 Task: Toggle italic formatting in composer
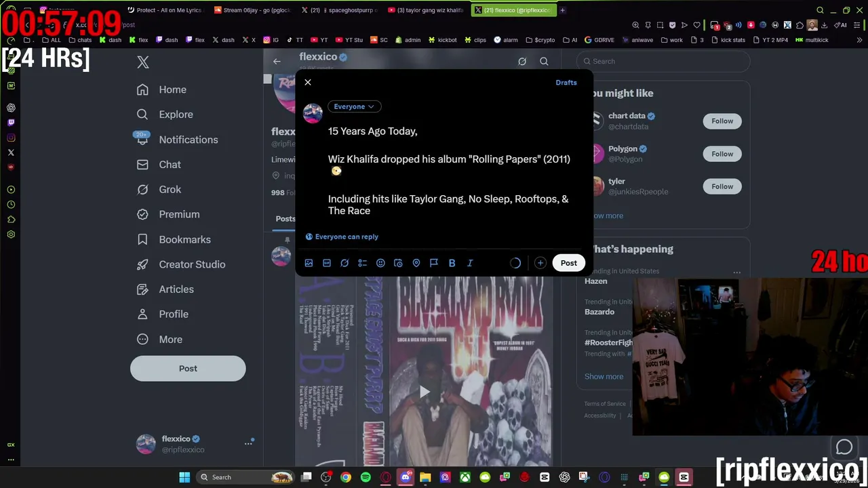click(470, 263)
